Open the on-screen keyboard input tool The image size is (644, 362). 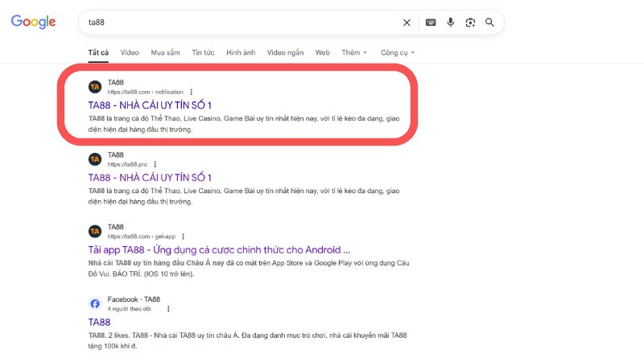tap(431, 23)
